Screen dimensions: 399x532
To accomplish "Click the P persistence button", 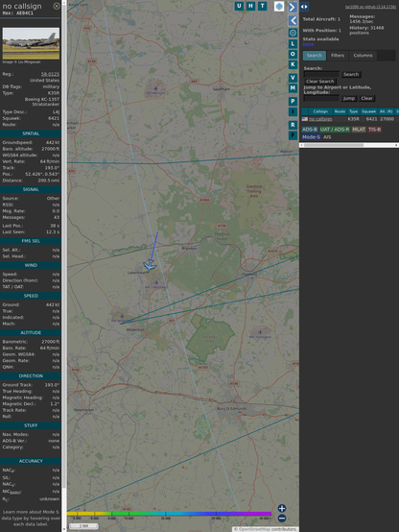I will [293, 101].
